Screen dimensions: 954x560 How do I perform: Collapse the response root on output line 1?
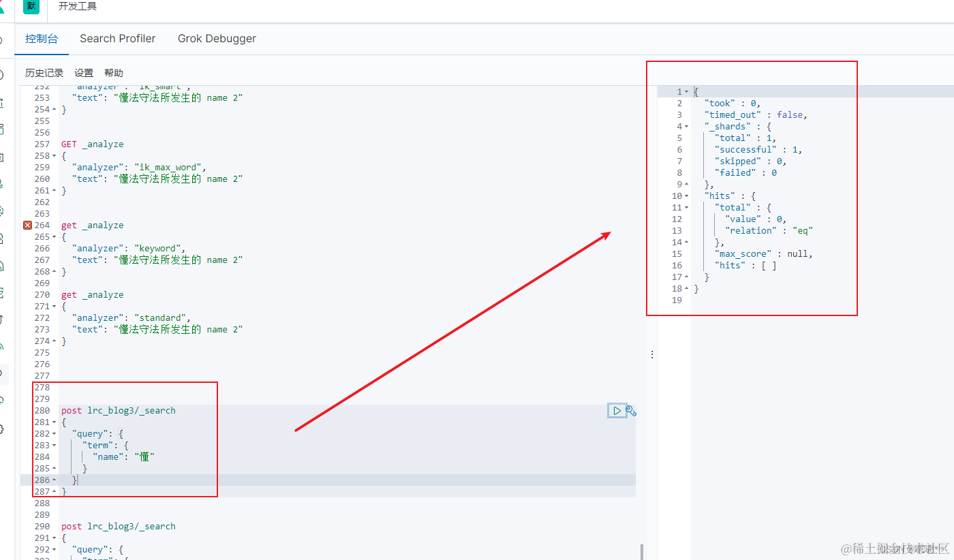click(686, 92)
